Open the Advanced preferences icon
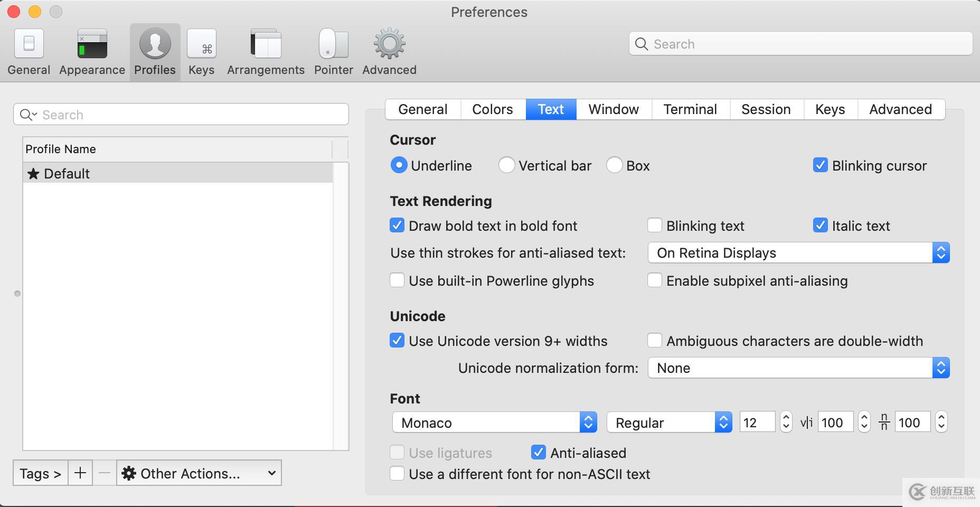980x507 pixels. point(389,50)
